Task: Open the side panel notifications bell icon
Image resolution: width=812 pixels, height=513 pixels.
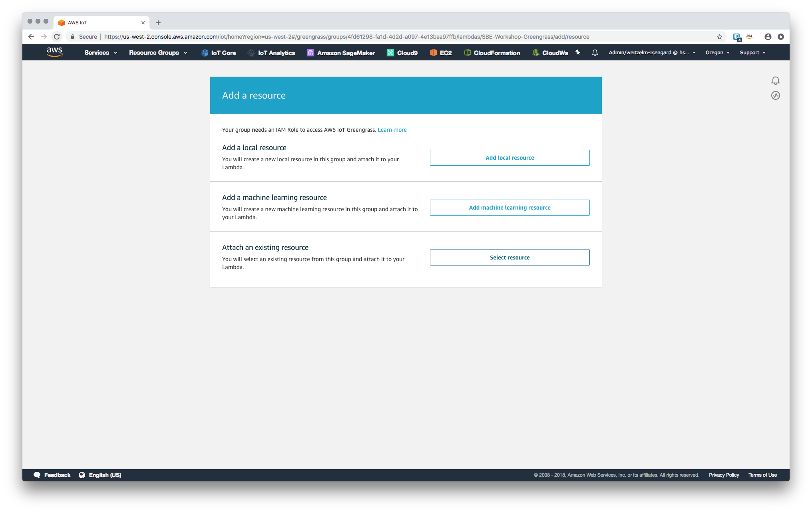Action: pos(775,81)
